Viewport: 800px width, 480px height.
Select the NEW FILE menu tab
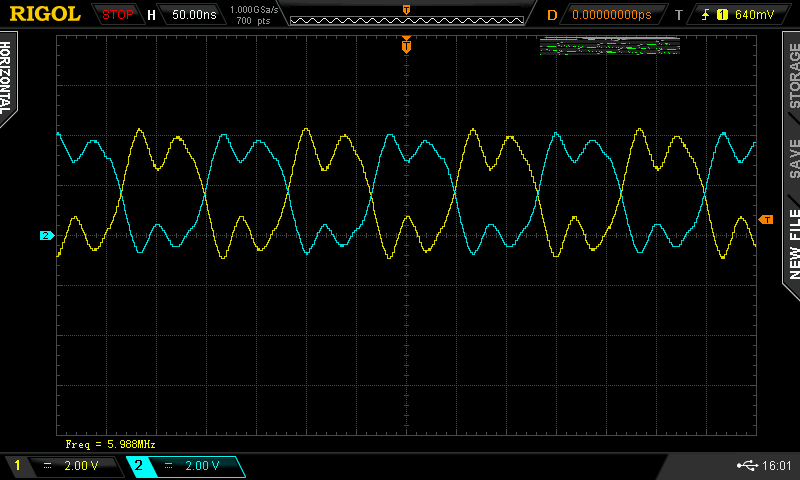point(794,244)
